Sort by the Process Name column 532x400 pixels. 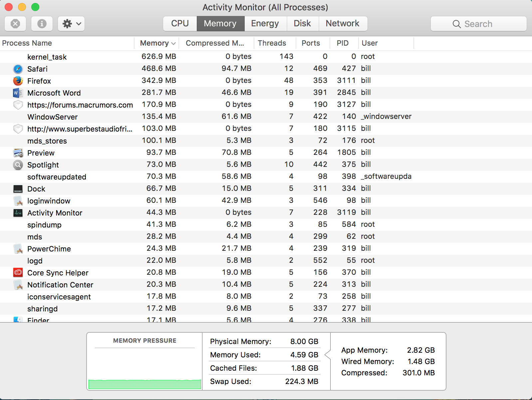(67, 43)
